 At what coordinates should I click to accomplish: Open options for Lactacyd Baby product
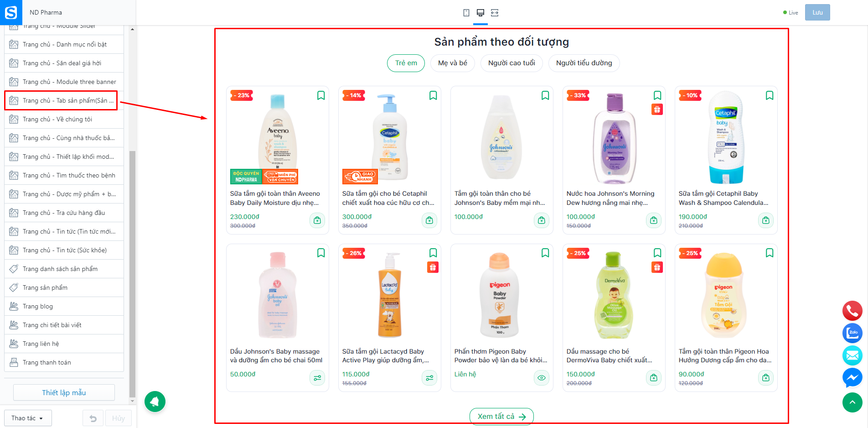tap(429, 378)
